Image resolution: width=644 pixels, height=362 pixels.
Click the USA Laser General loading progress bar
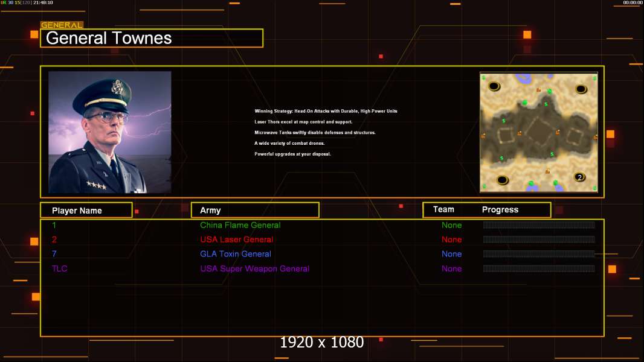pos(539,240)
